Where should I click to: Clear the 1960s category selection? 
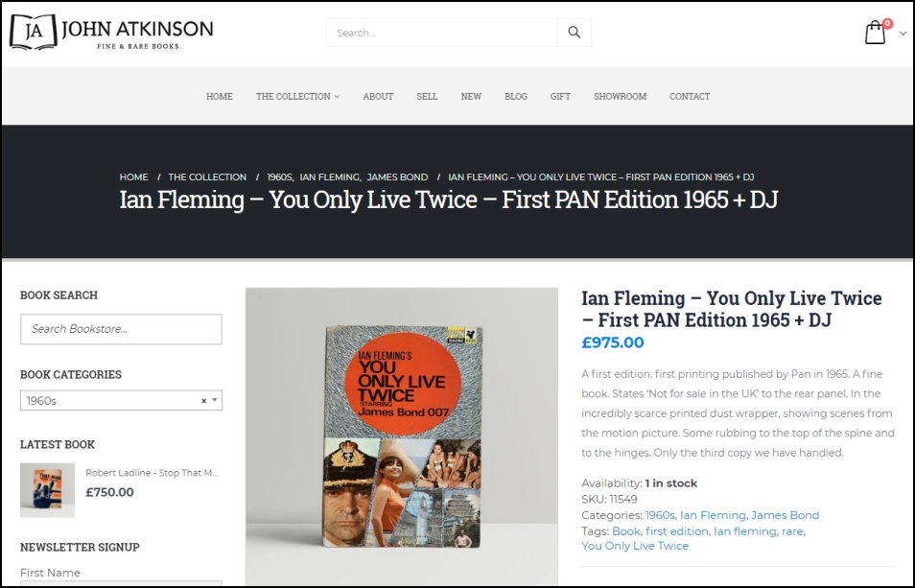203,401
